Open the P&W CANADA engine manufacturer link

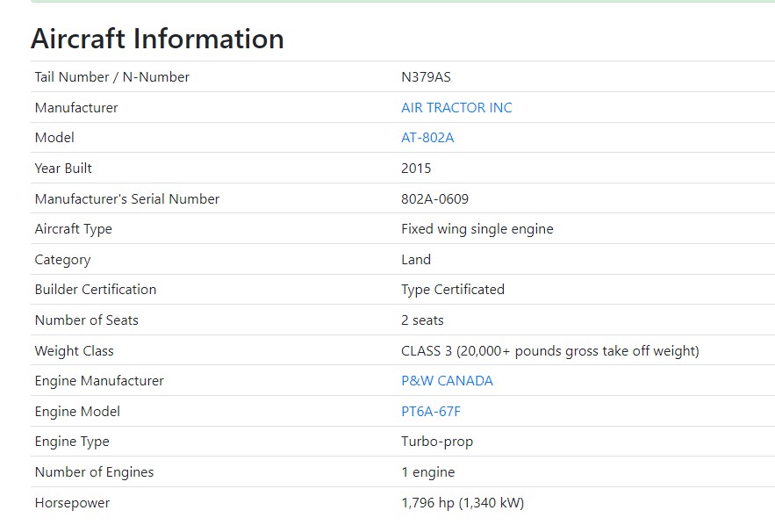447,381
